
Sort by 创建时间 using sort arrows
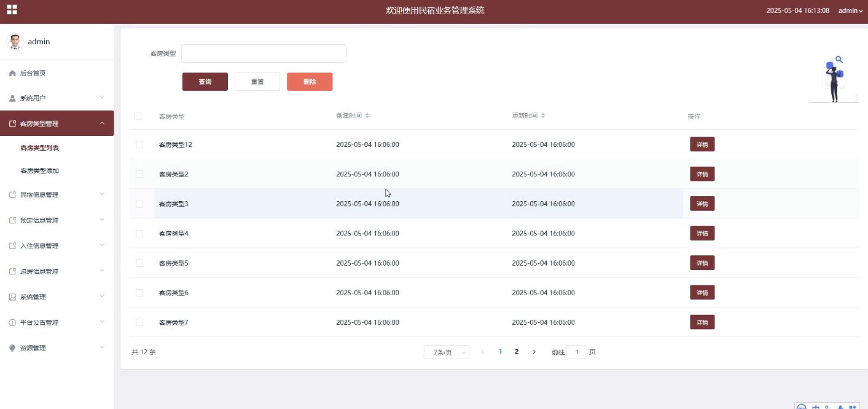(367, 116)
